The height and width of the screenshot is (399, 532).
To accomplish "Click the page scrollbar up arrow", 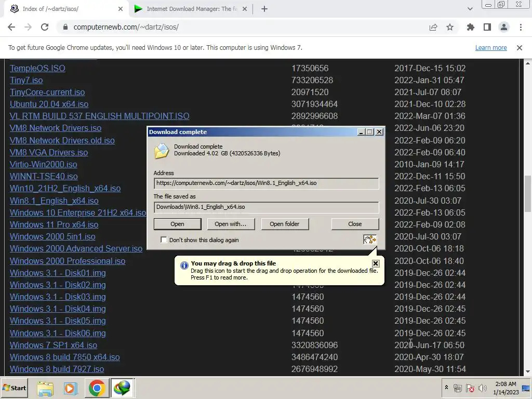I will click(528, 63).
